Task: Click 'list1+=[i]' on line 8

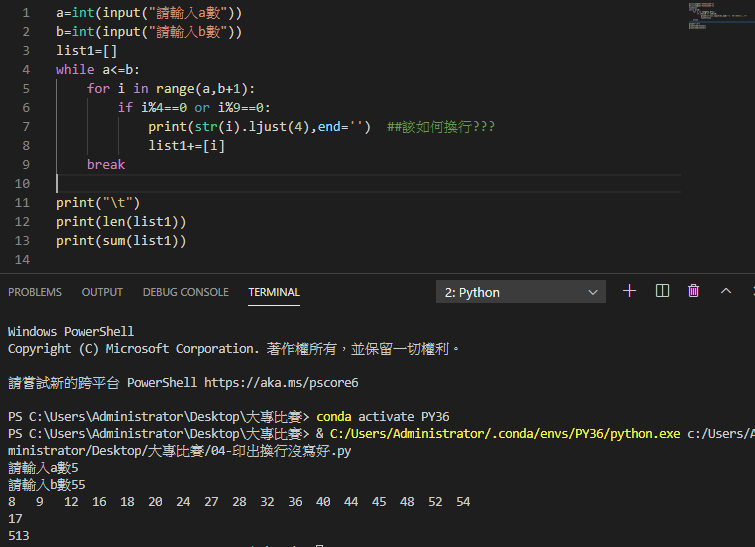Action: pyautogui.click(x=187, y=145)
